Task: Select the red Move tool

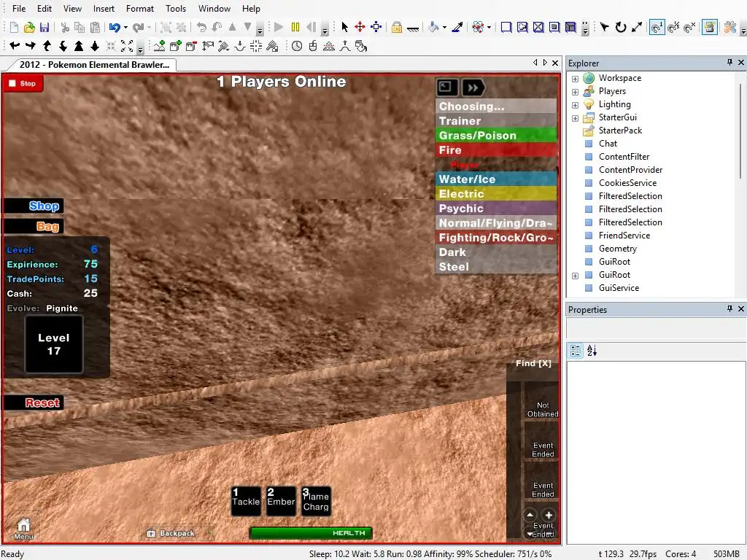Action: click(360, 27)
